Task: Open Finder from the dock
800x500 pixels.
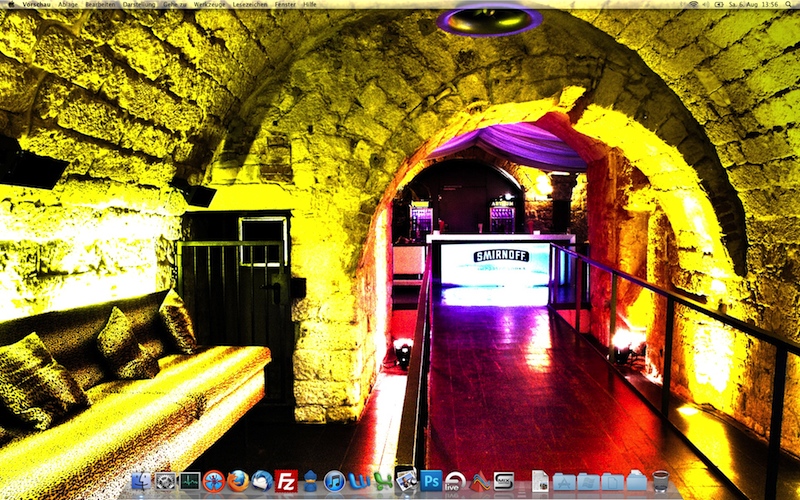Action: pyautogui.click(x=141, y=481)
